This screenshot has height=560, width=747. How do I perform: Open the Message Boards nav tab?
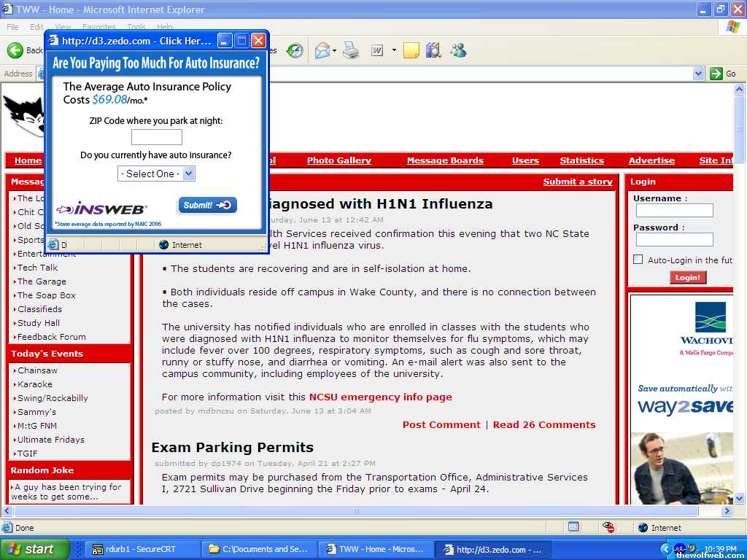[445, 160]
